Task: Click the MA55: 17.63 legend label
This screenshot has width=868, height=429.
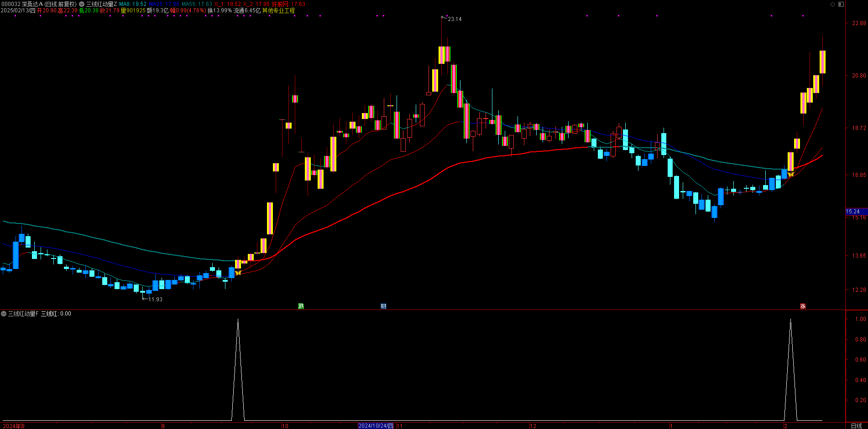Action: click(x=197, y=4)
